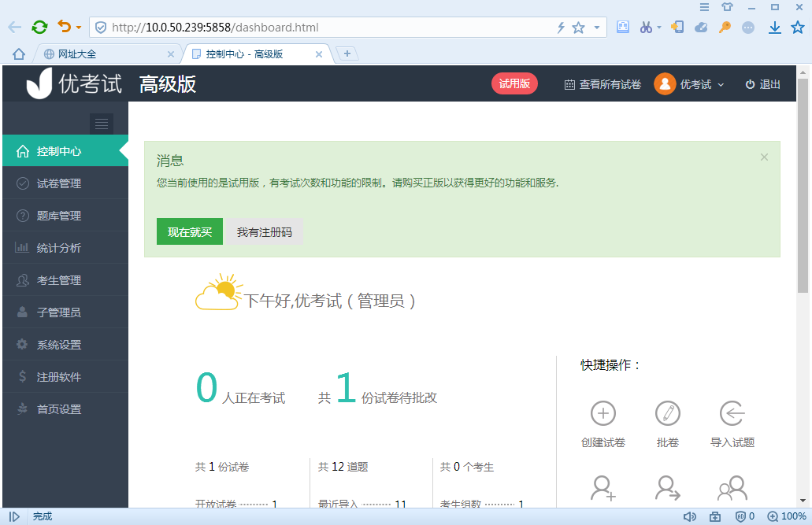Click the 优考试 logo
Viewport: 812px width, 525px height.
(x=74, y=83)
